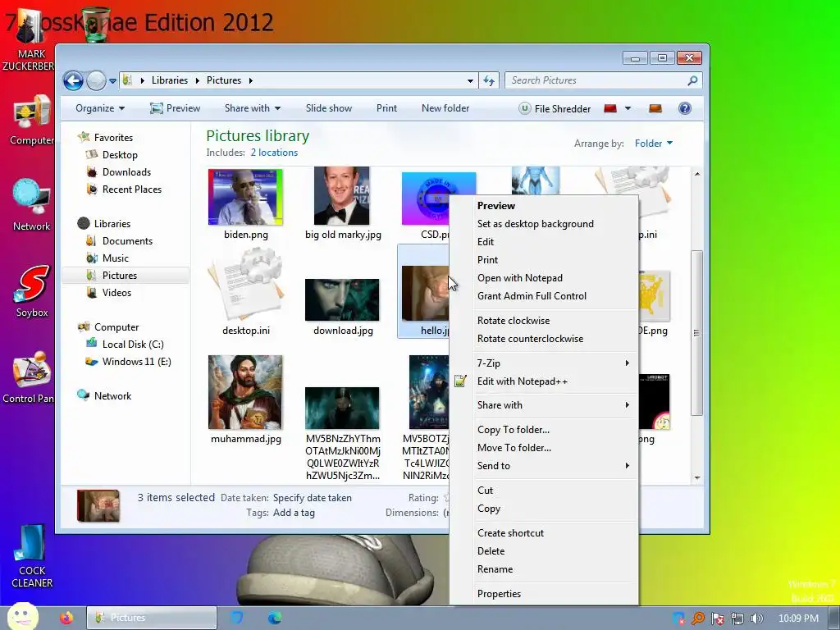Open the Control Panel desktop icon

tap(30, 377)
